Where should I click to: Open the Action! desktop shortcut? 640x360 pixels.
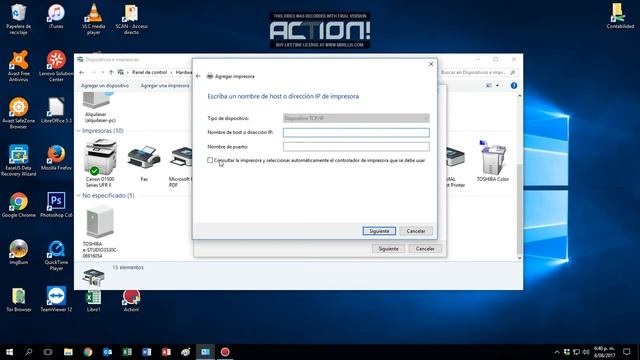pyautogui.click(x=131, y=301)
